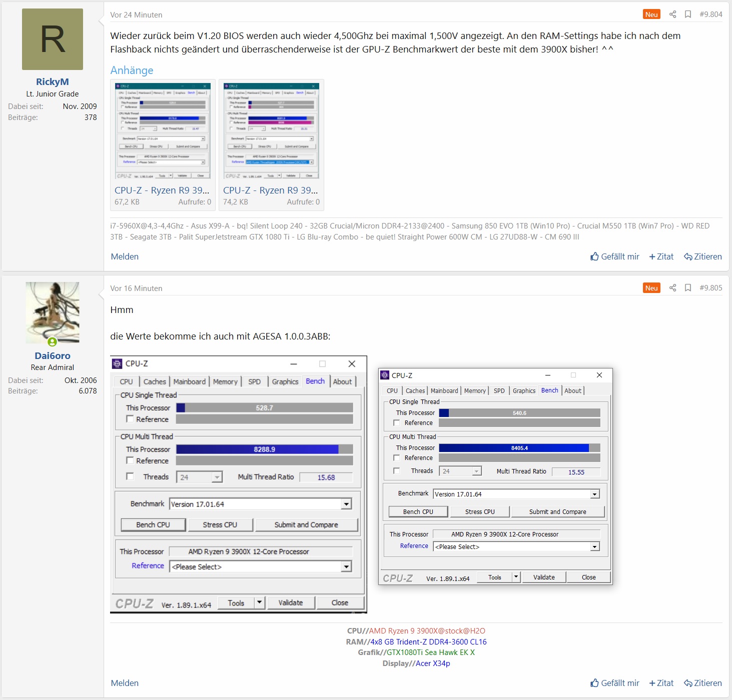Toggle multi thread Reference checkbox, left CPU-Z

click(x=130, y=460)
